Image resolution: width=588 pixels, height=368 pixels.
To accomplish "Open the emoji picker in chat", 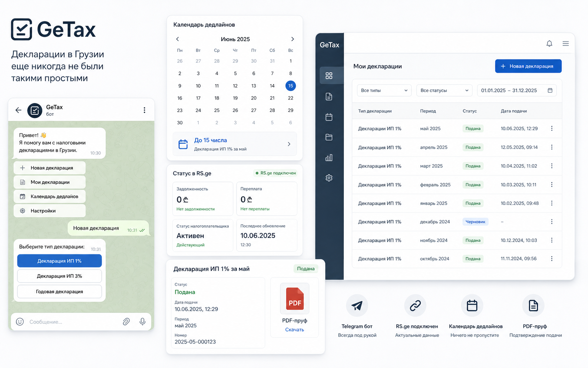I will tap(20, 322).
